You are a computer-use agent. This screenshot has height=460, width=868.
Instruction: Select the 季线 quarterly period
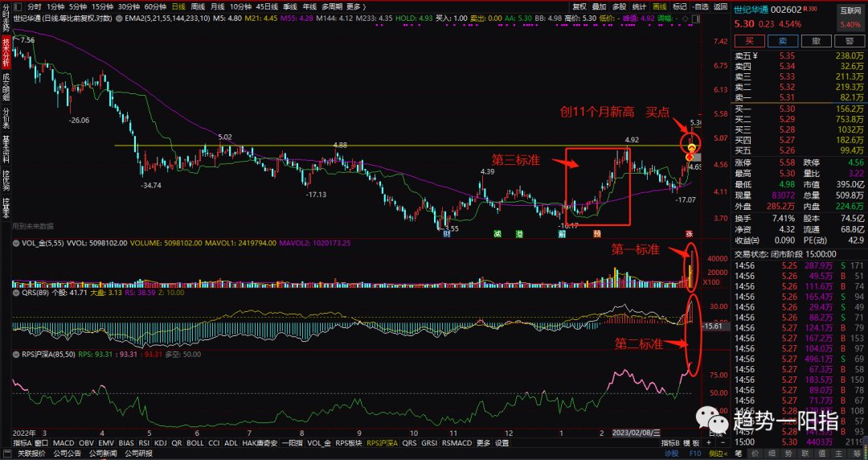(290, 6)
